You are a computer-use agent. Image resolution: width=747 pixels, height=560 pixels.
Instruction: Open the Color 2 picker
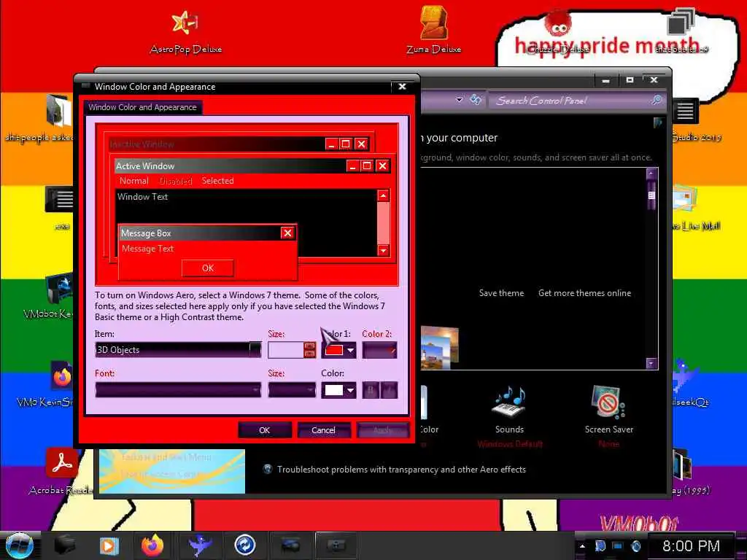click(x=379, y=350)
